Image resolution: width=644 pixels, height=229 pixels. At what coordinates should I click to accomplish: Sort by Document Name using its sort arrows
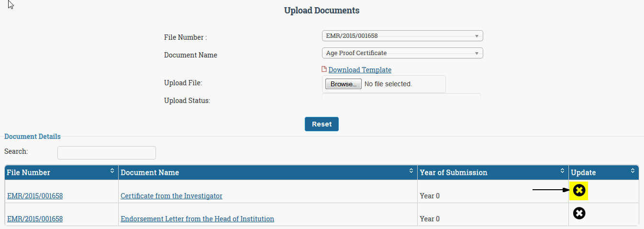(411, 171)
